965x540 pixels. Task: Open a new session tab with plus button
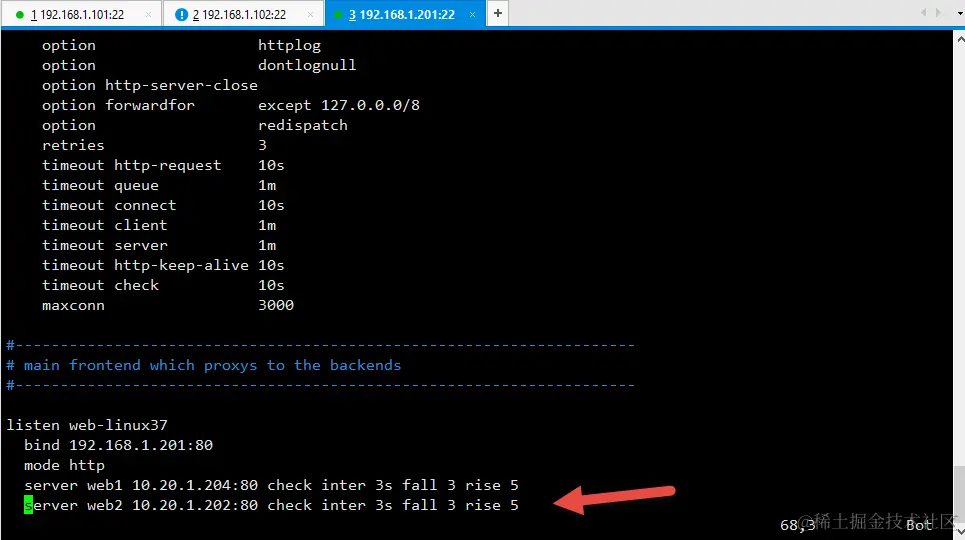(x=498, y=13)
